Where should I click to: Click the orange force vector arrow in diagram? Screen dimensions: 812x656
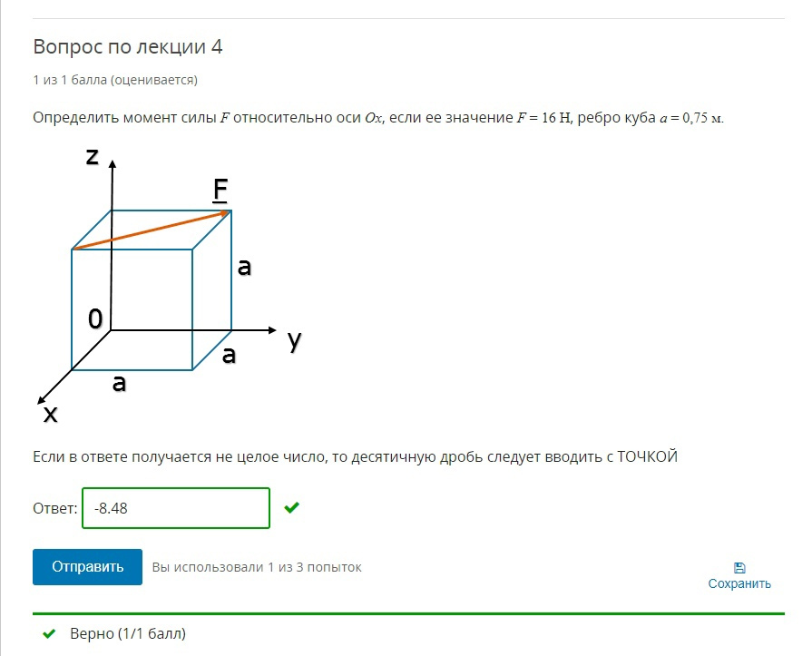152,230
